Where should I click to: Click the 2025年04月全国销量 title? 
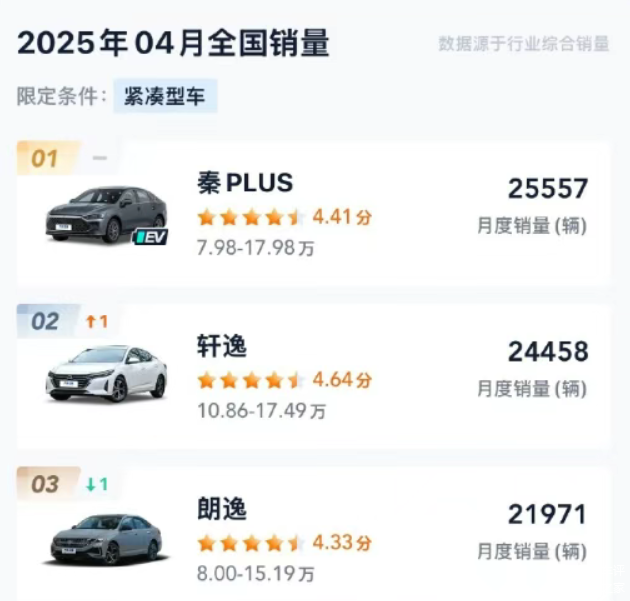pyautogui.click(x=173, y=43)
